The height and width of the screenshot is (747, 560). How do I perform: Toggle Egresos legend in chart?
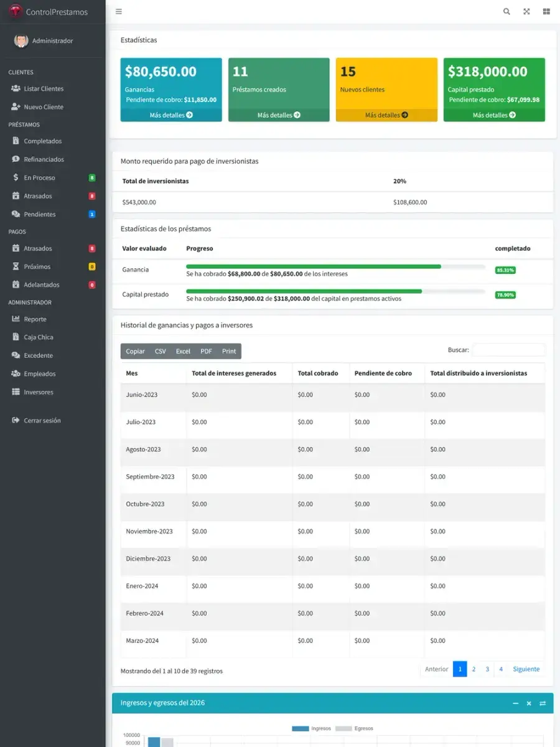tap(354, 728)
